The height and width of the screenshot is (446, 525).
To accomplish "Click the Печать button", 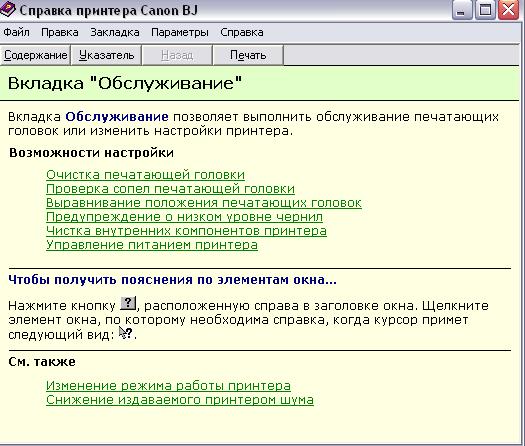I will pyautogui.click(x=248, y=55).
